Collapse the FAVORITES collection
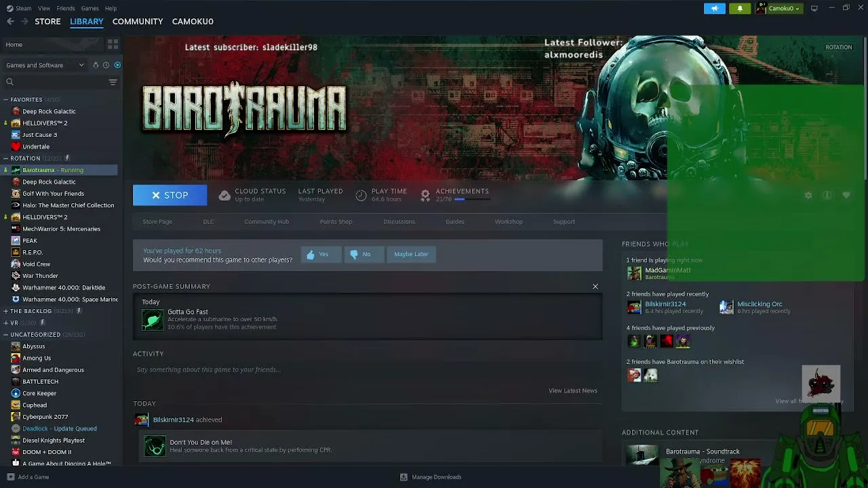868x488 pixels. tap(6, 100)
